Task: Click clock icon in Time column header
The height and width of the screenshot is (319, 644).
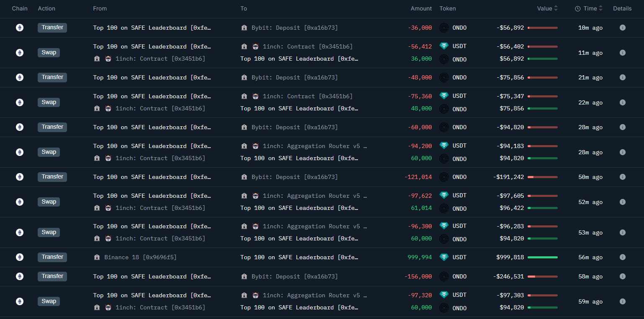Action: (x=578, y=8)
